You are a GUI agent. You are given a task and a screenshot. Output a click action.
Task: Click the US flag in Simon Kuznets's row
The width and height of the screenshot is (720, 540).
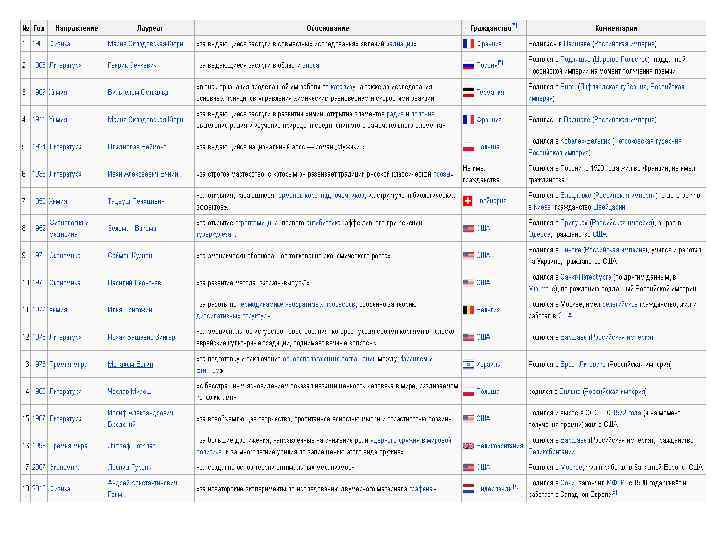click(468, 255)
